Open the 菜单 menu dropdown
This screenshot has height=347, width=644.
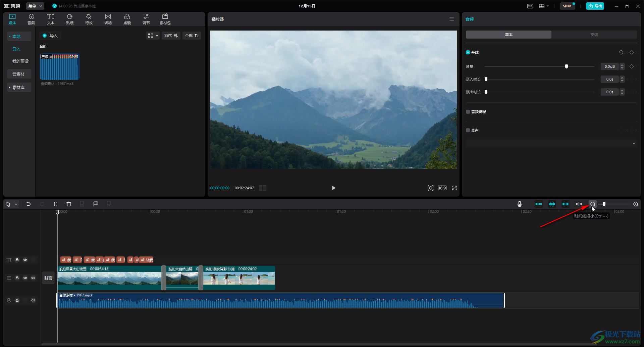[x=35, y=6]
